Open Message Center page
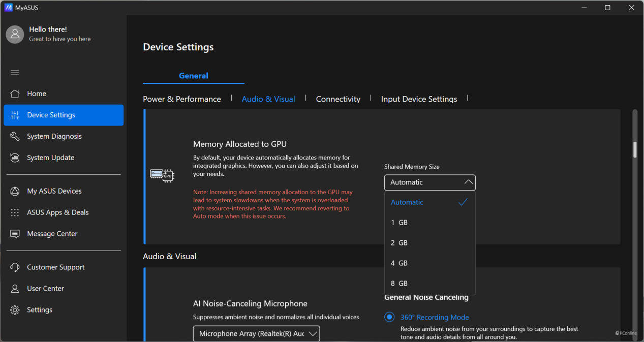Viewport: 644px width, 342px height. pyautogui.click(x=64, y=234)
